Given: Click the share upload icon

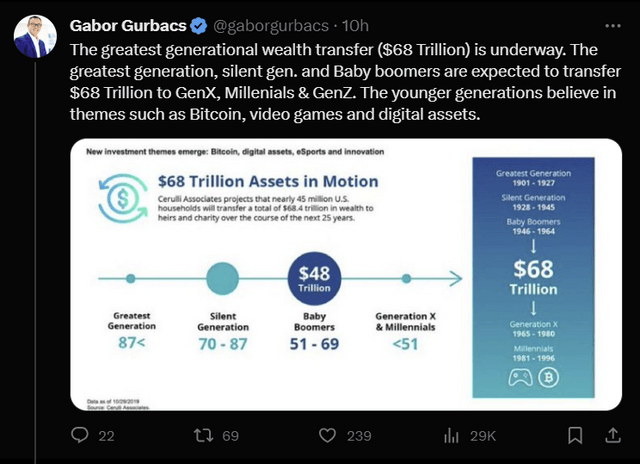Looking at the screenshot, I should [610, 435].
